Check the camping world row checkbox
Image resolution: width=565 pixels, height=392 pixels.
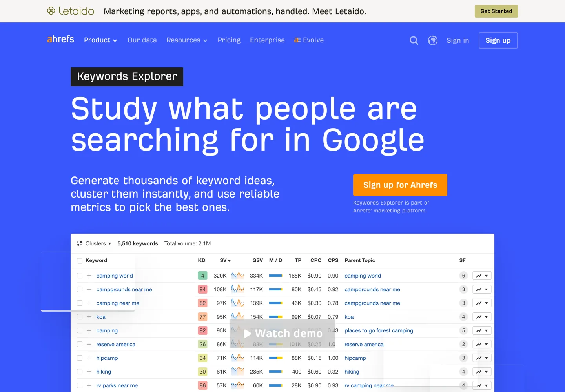coord(80,276)
